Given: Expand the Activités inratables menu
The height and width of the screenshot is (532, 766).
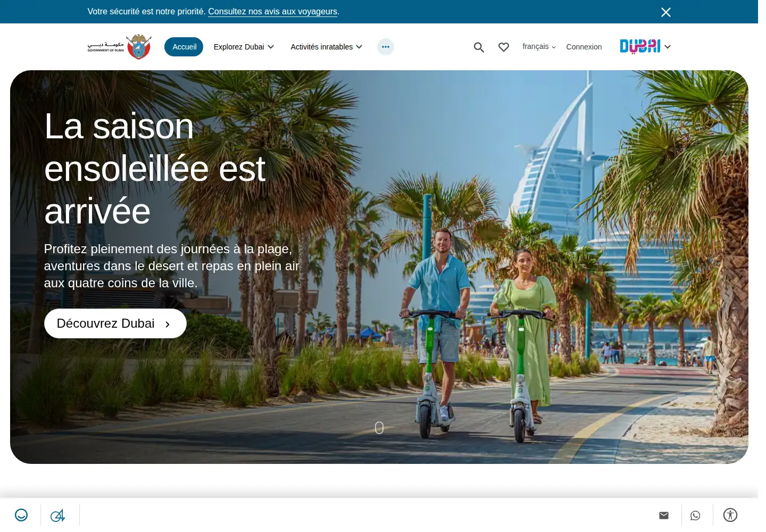Looking at the screenshot, I should coord(326,47).
